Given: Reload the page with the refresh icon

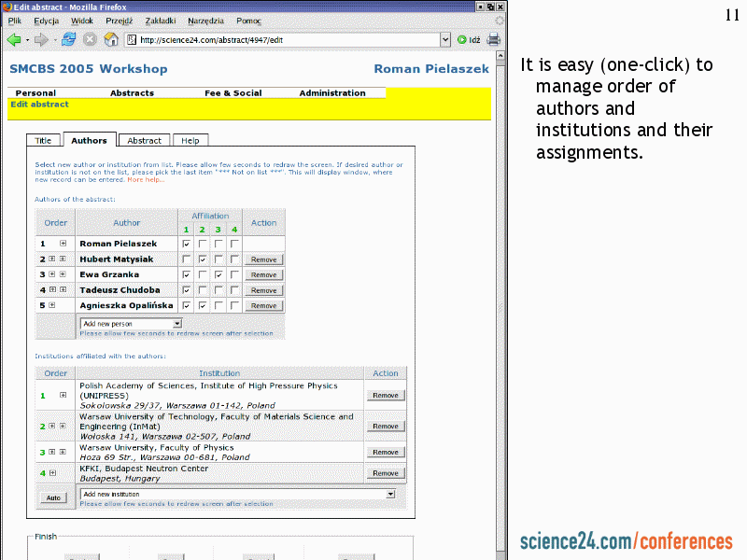Looking at the screenshot, I should 69,39.
